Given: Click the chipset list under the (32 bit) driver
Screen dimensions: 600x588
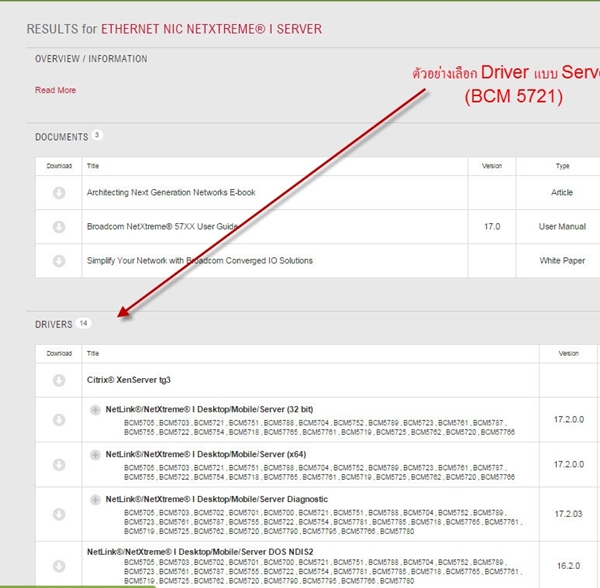Looking at the screenshot, I should [x=319, y=427].
